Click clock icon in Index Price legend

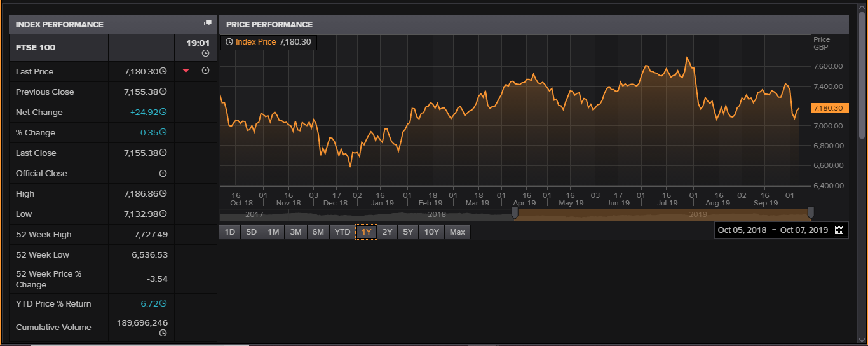point(229,42)
